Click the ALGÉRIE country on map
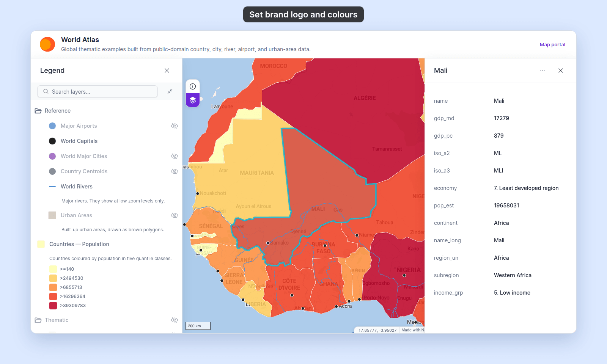Viewport: 607px width, 364px height. [x=365, y=98]
